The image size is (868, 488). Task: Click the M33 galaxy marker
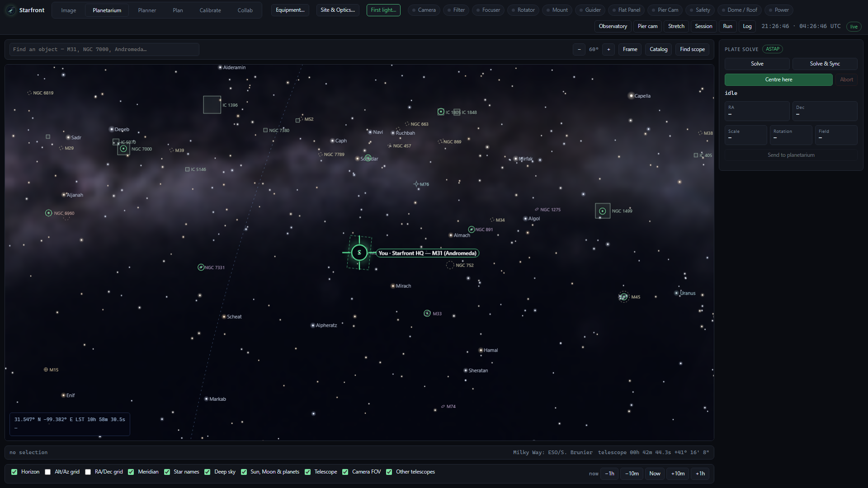(427, 313)
